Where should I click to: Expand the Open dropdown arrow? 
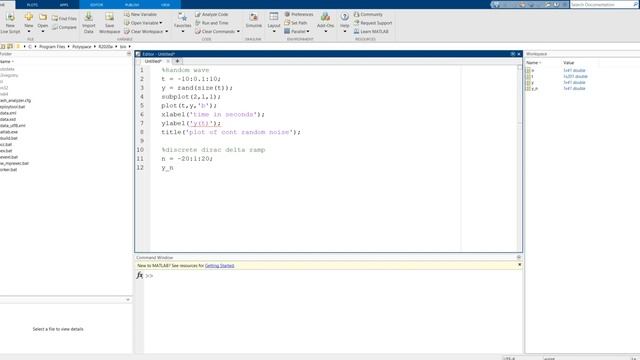[43, 31]
